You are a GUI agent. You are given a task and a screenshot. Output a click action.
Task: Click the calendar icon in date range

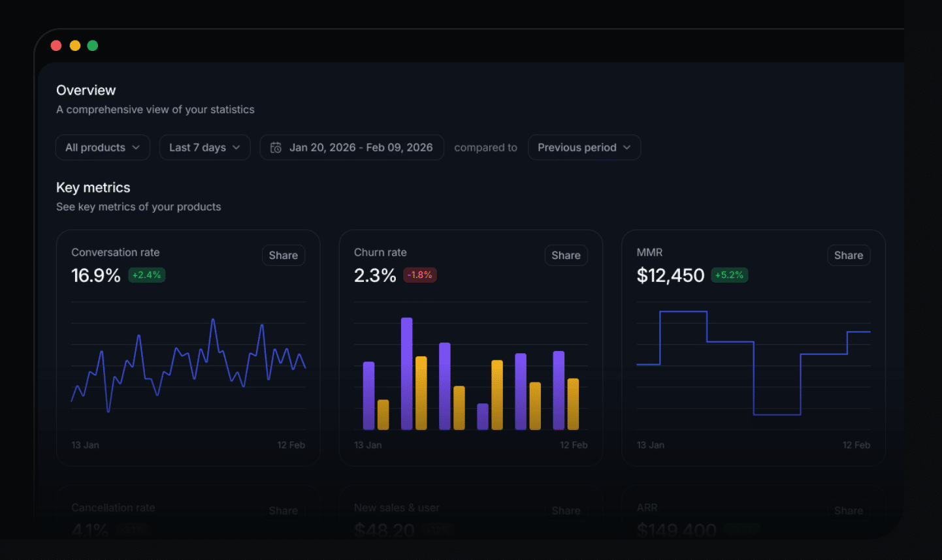click(x=276, y=148)
